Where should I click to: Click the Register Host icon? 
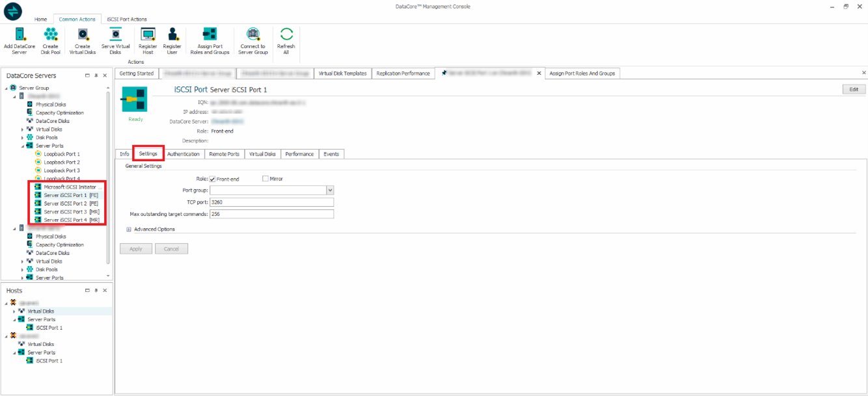148,34
